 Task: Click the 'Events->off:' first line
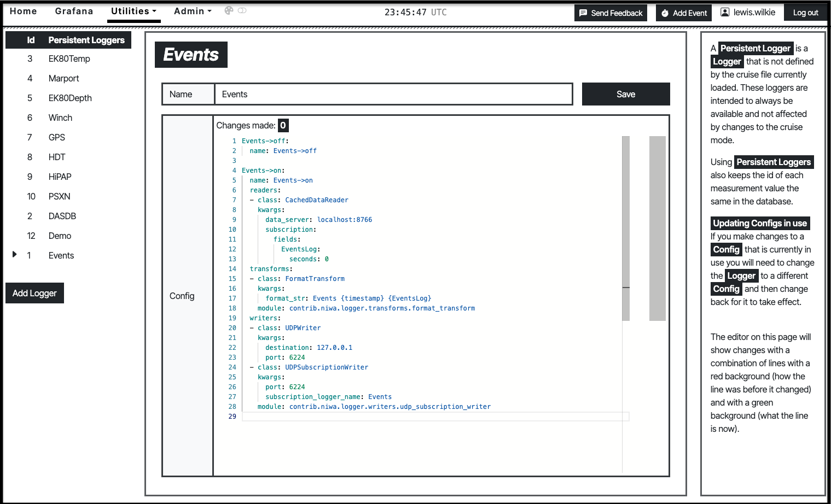(x=265, y=141)
